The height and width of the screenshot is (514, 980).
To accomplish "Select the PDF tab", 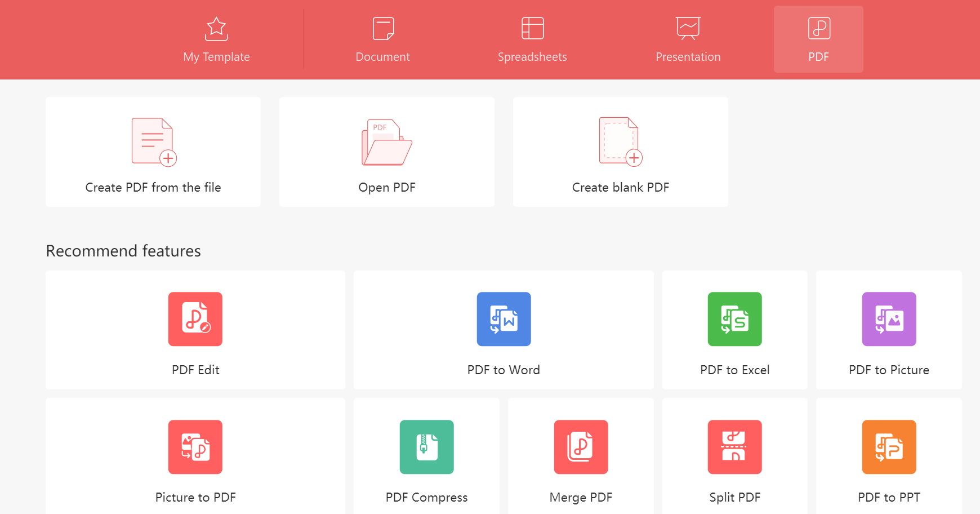I will click(x=818, y=39).
